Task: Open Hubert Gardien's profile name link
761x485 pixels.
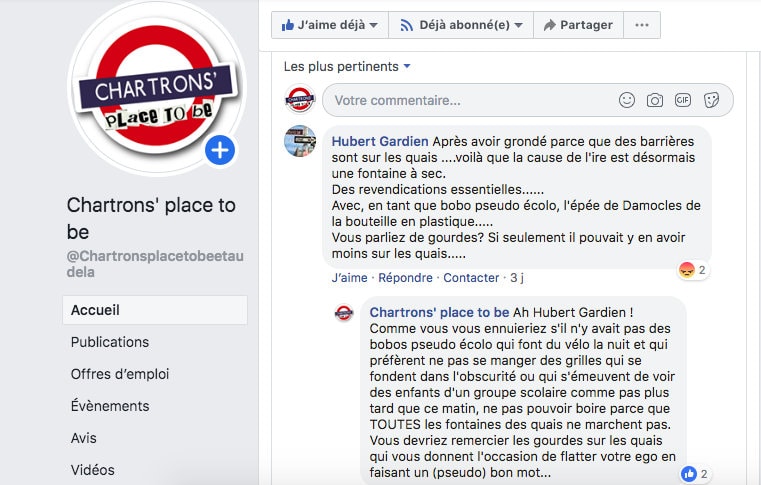Action: [380, 141]
